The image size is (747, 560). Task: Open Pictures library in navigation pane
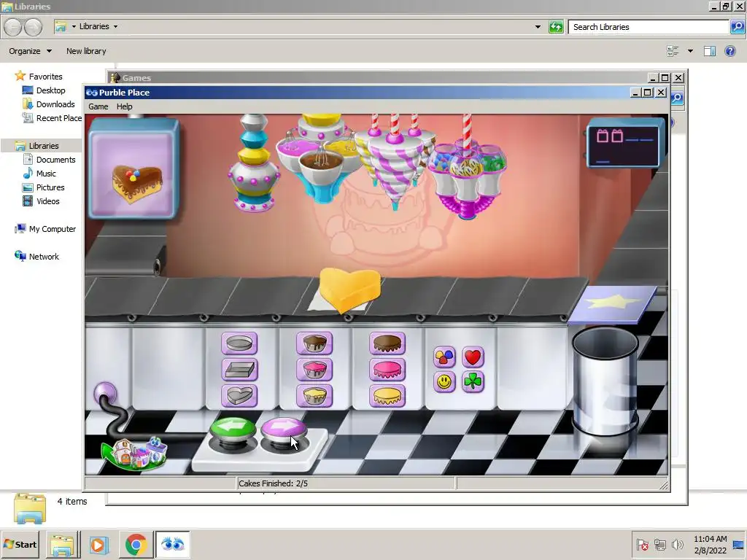click(43, 187)
